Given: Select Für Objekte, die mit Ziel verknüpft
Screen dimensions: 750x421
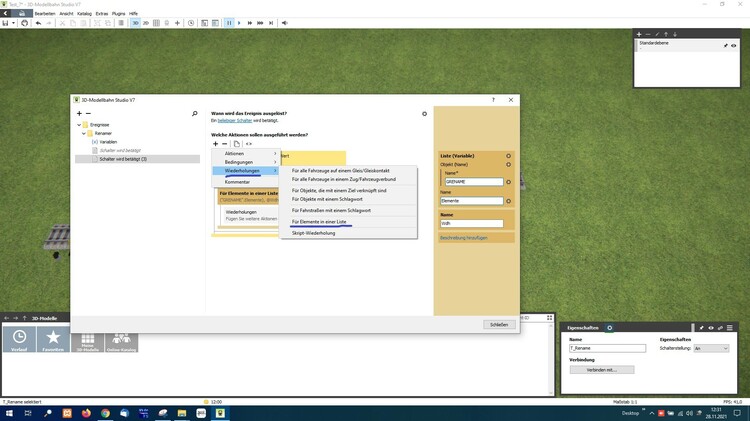Looking at the screenshot, I should (x=348, y=190).
